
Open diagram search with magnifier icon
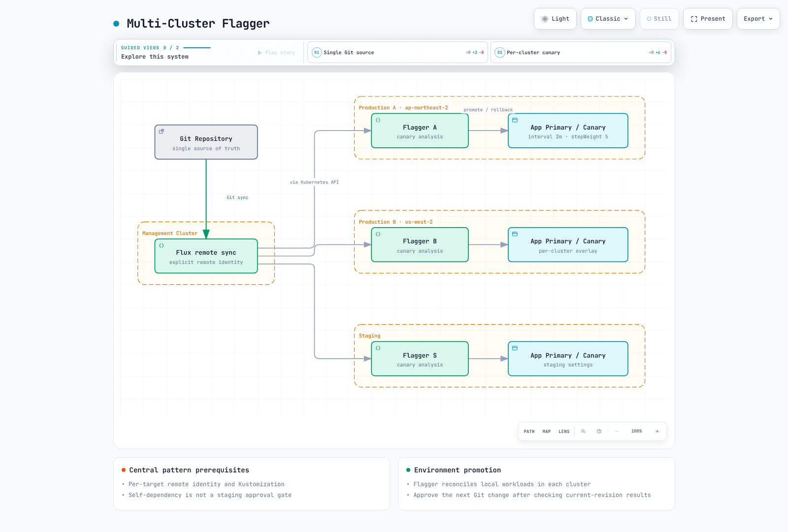(583, 431)
